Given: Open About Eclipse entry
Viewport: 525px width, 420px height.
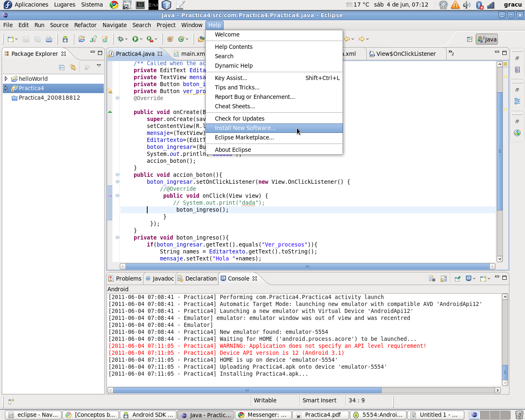Looking at the screenshot, I should [274, 150].
